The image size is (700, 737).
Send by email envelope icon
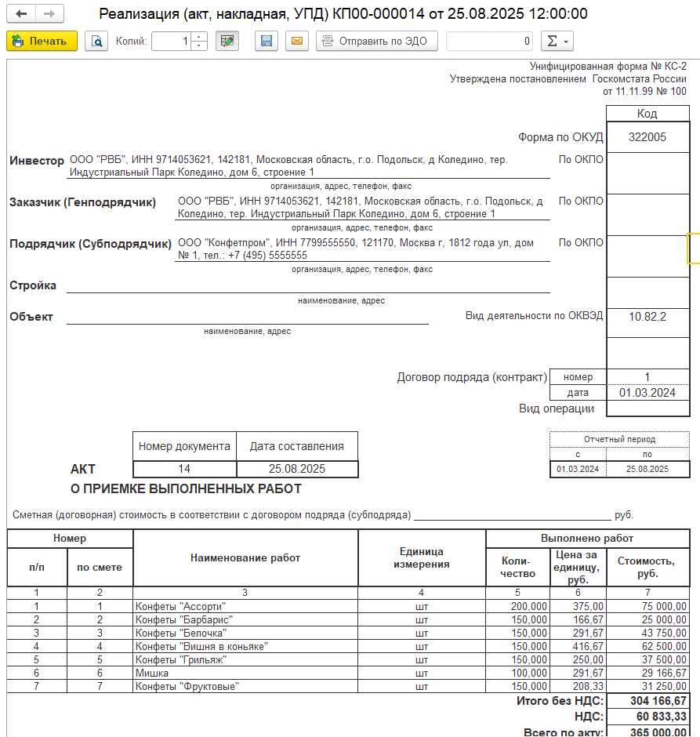[x=297, y=41]
